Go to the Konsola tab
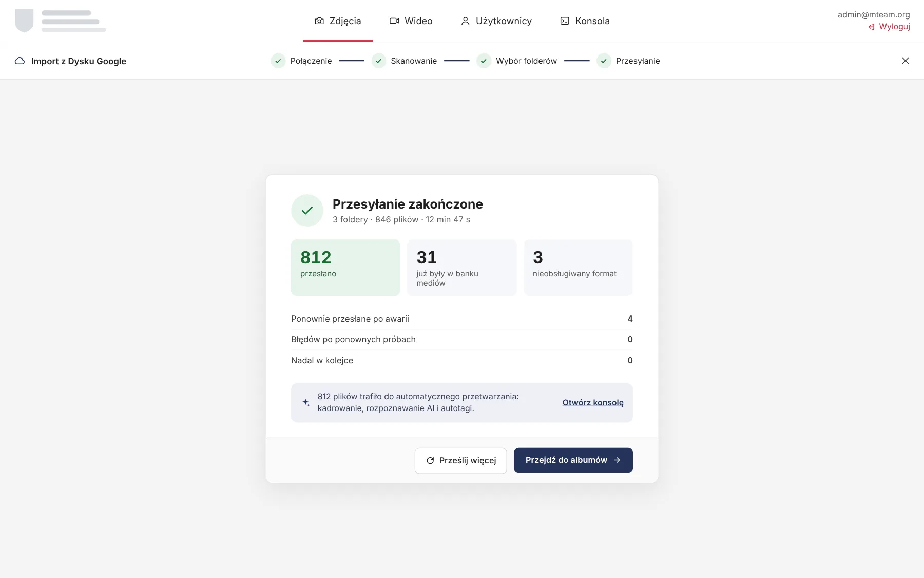The height and width of the screenshot is (578, 924). 585,21
